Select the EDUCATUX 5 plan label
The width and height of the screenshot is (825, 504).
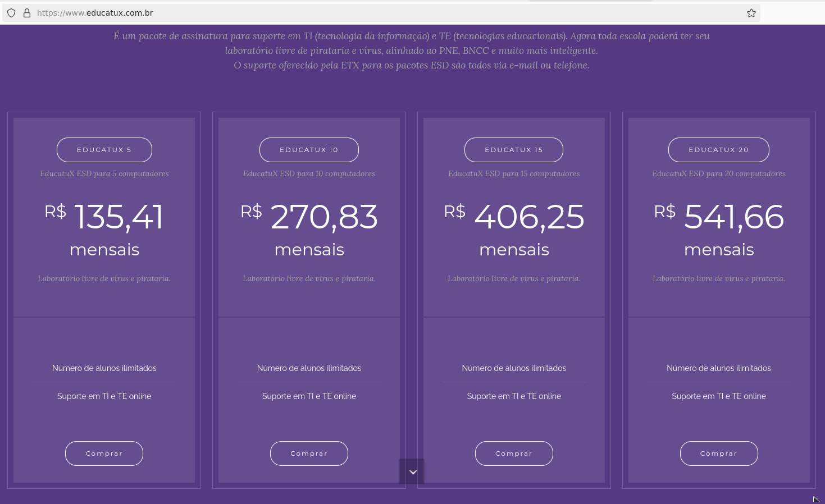104,150
